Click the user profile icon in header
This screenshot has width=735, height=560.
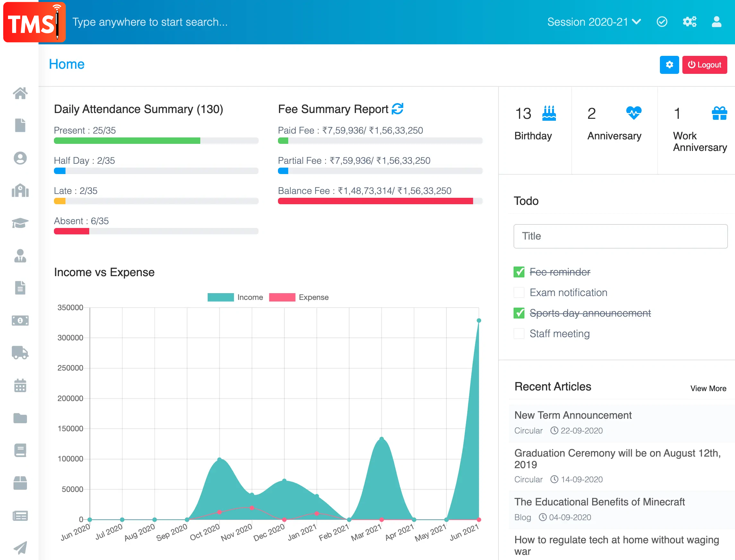click(x=716, y=22)
